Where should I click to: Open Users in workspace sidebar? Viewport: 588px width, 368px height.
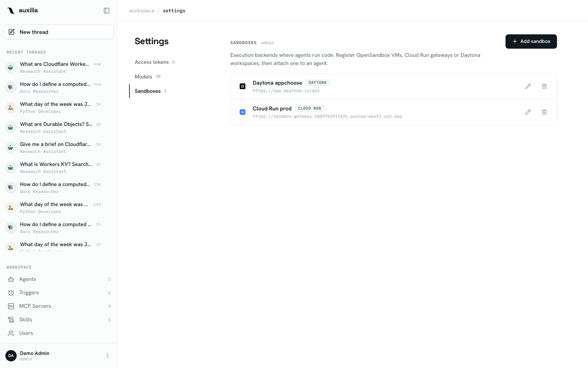(59, 333)
